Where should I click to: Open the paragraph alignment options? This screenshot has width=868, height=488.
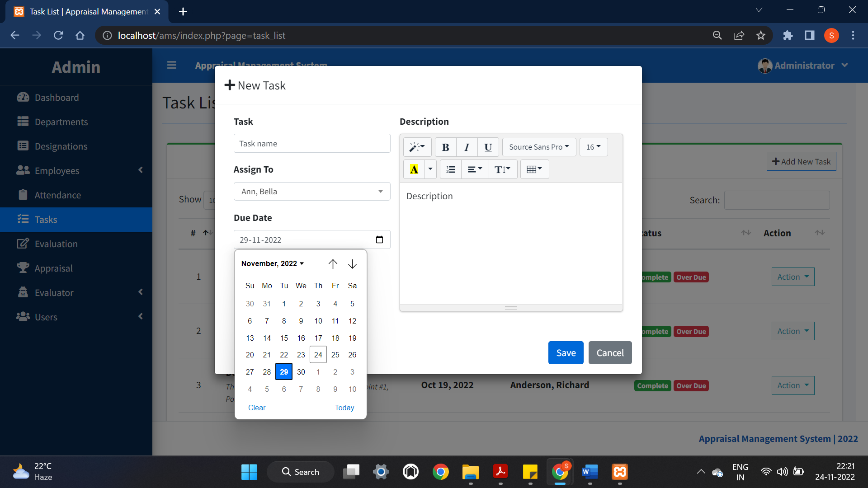(x=474, y=169)
